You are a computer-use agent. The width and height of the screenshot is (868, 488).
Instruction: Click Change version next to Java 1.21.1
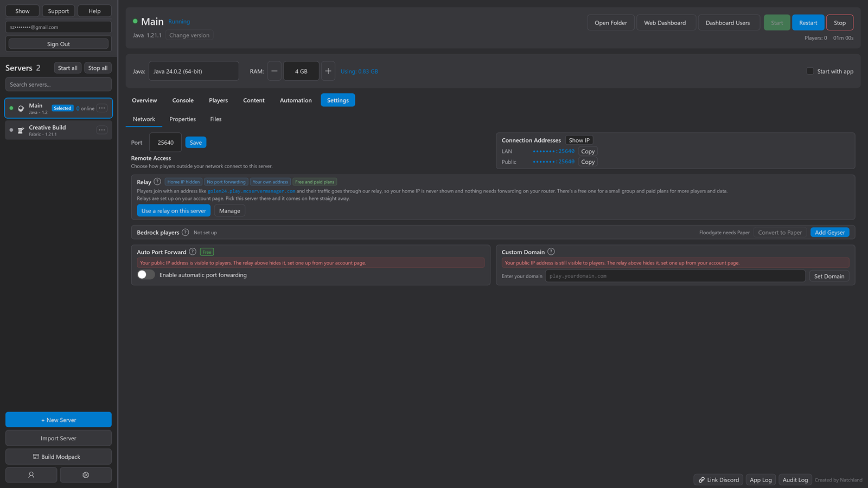189,35
